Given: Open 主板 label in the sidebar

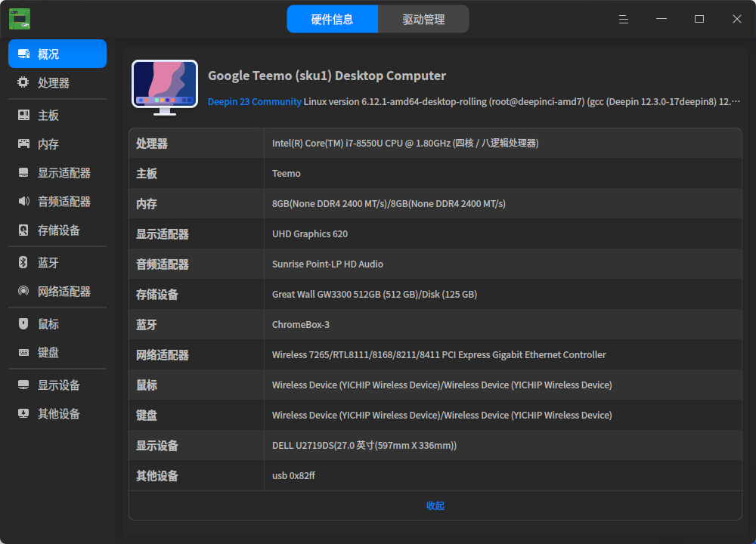Looking at the screenshot, I should tap(48, 115).
